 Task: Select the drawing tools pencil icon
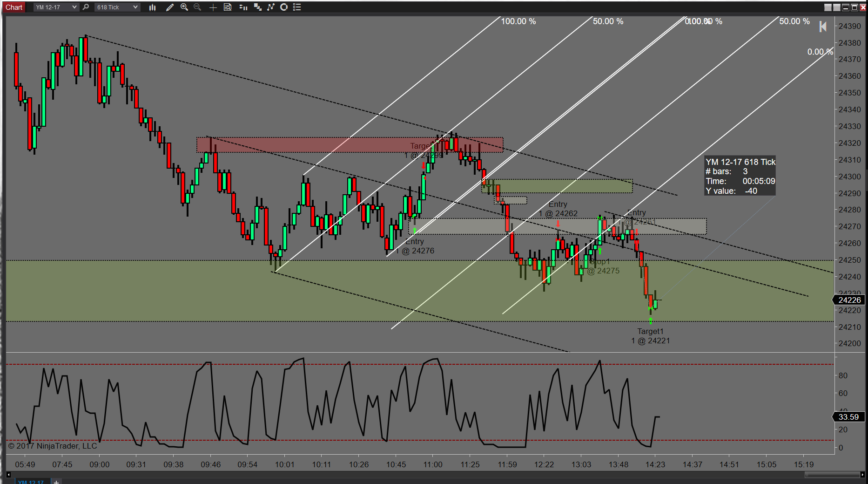[x=170, y=7]
